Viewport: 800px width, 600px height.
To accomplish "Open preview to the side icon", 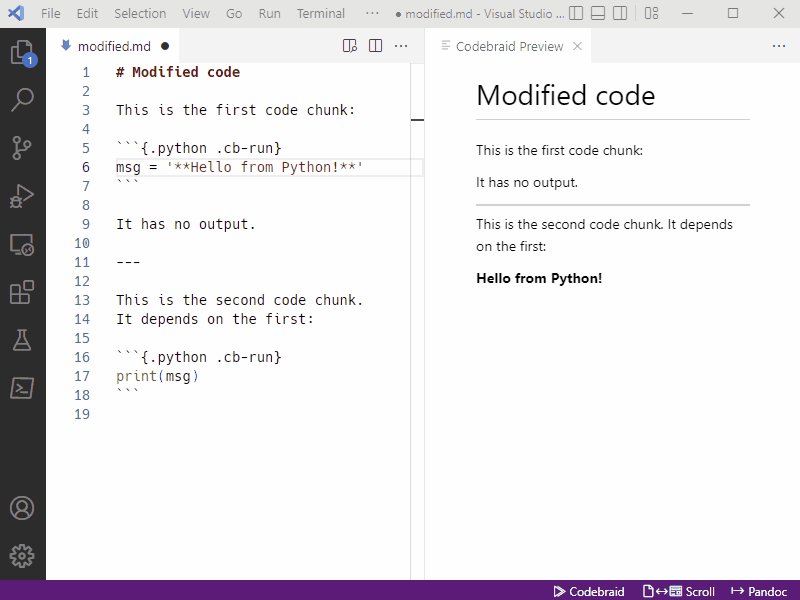I will (x=349, y=46).
